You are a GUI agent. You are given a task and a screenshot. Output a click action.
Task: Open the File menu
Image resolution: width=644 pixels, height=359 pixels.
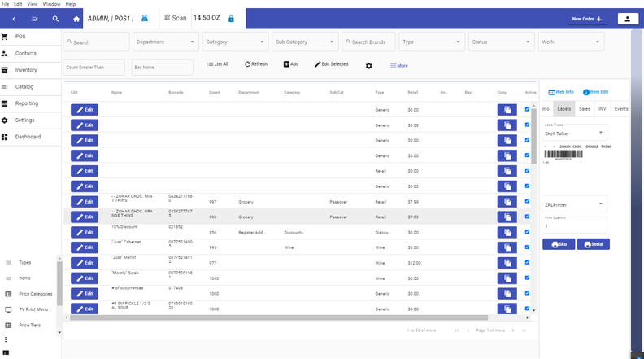(x=6, y=4)
